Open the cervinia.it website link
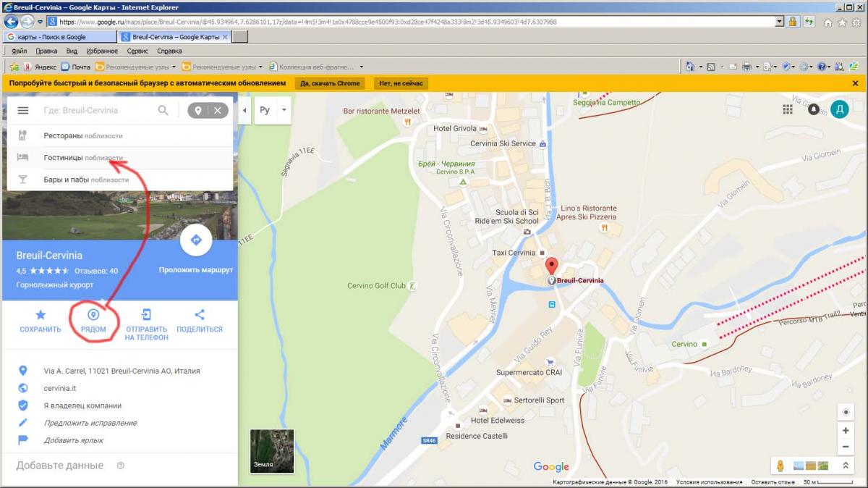The height and width of the screenshot is (488, 868). 59,388
